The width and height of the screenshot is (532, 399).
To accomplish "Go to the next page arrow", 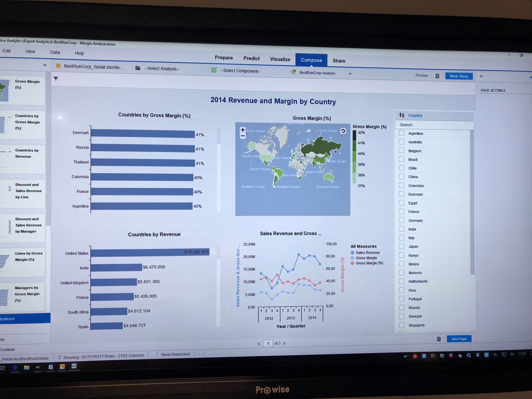I will [284, 343].
